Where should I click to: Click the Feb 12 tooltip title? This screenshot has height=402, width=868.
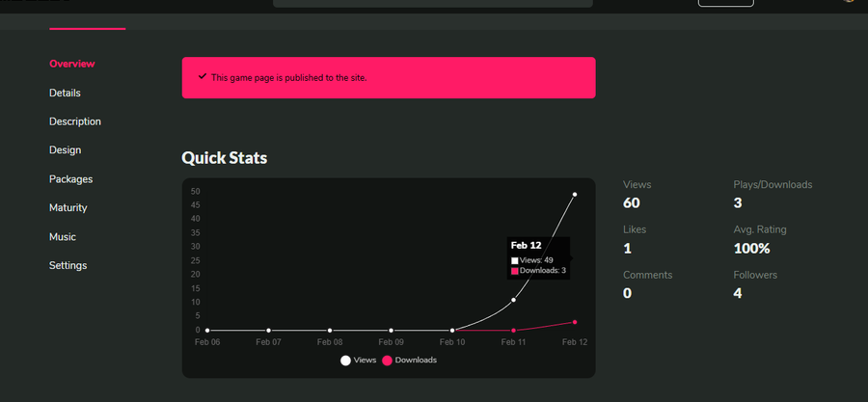[526, 246]
